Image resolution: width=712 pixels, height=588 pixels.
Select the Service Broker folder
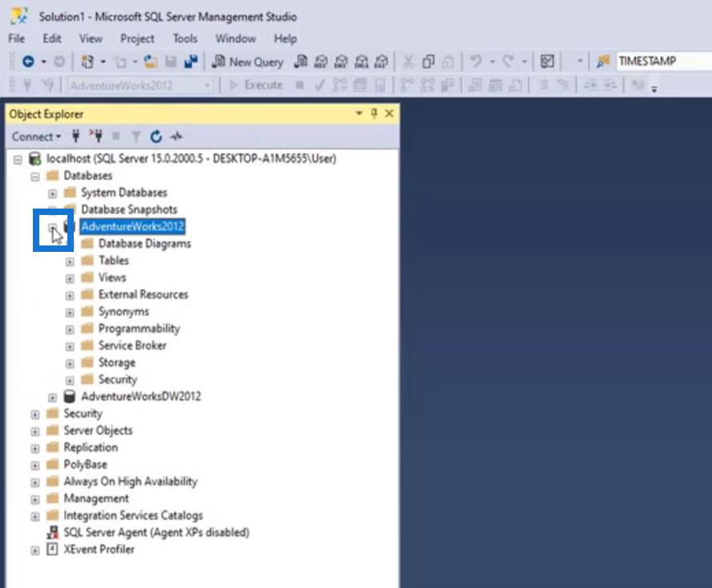point(132,346)
